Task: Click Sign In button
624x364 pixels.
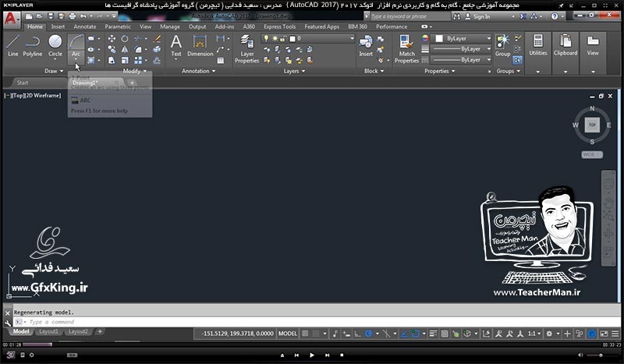Action: (477, 16)
